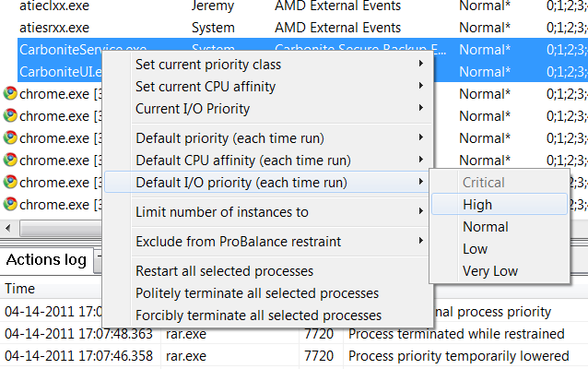Click AMD External Events description of atieclxx.exe
Viewport: 588px width, 369px height.
(337, 6)
